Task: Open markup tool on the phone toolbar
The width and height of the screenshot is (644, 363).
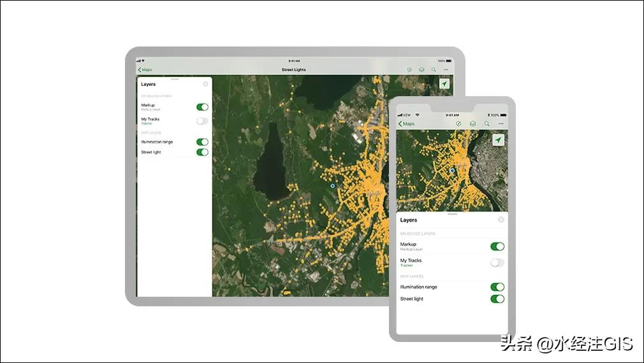Action: click(x=458, y=124)
